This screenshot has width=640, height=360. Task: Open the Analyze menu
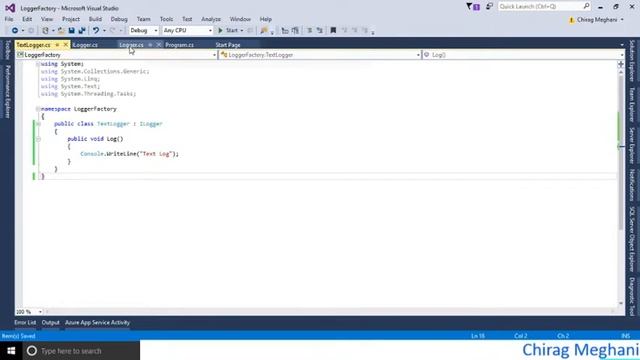point(211,19)
